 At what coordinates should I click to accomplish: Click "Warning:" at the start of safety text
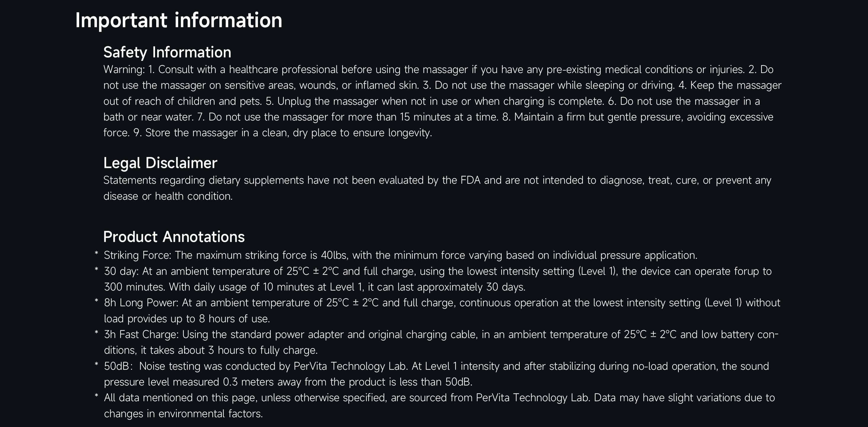point(124,69)
